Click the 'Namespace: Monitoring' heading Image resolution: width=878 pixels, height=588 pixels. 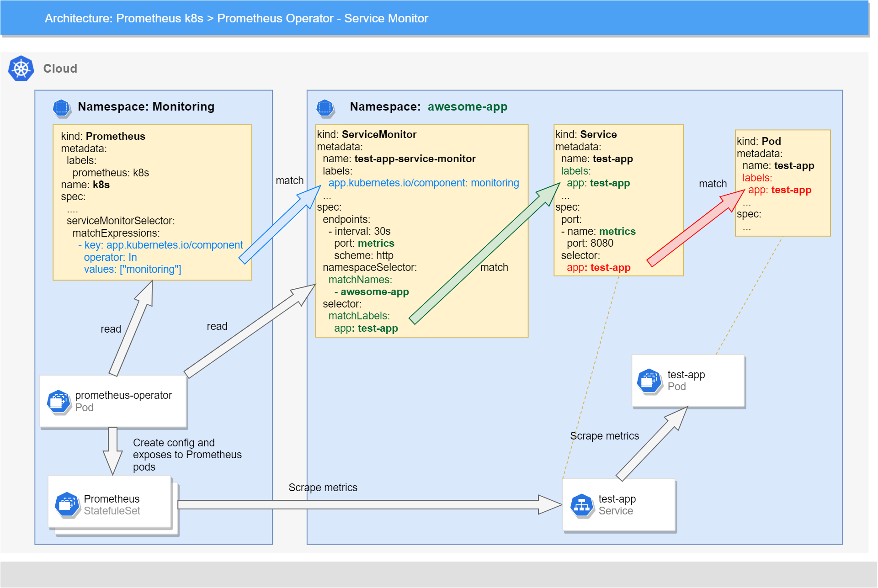(146, 106)
